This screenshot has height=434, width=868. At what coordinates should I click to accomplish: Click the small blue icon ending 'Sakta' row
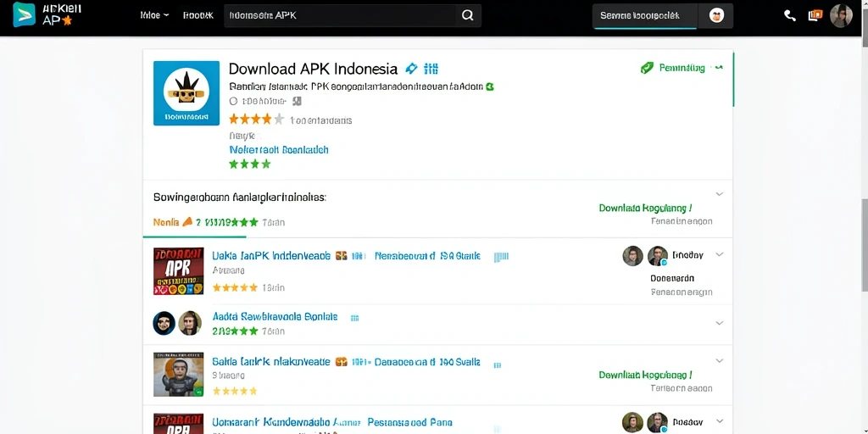pyautogui.click(x=497, y=364)
